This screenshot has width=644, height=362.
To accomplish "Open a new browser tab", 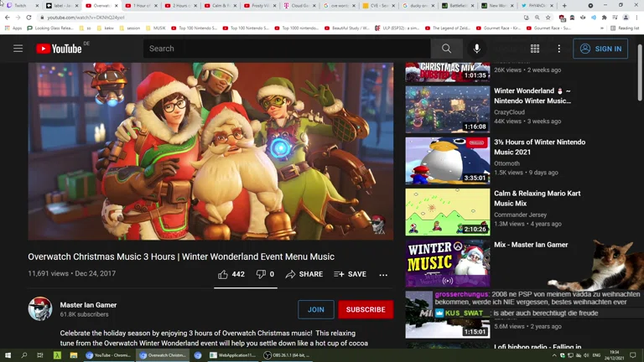I will (x=564, y=5).
